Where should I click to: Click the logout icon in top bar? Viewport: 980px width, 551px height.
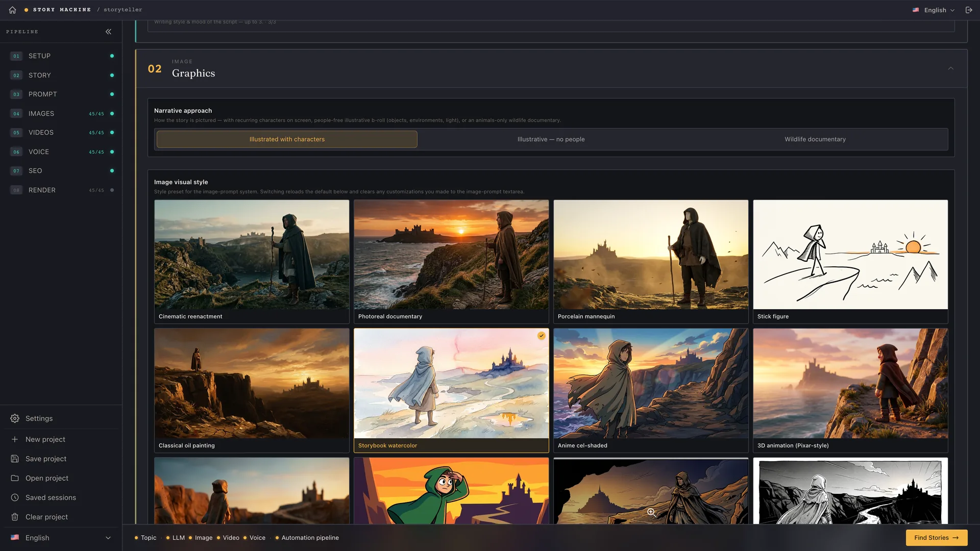point(969,10)
